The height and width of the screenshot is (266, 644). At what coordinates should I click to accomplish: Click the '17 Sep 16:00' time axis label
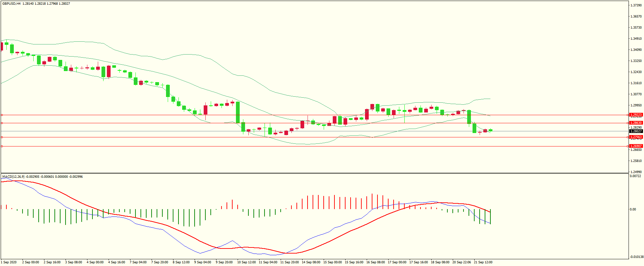point(418,262)
